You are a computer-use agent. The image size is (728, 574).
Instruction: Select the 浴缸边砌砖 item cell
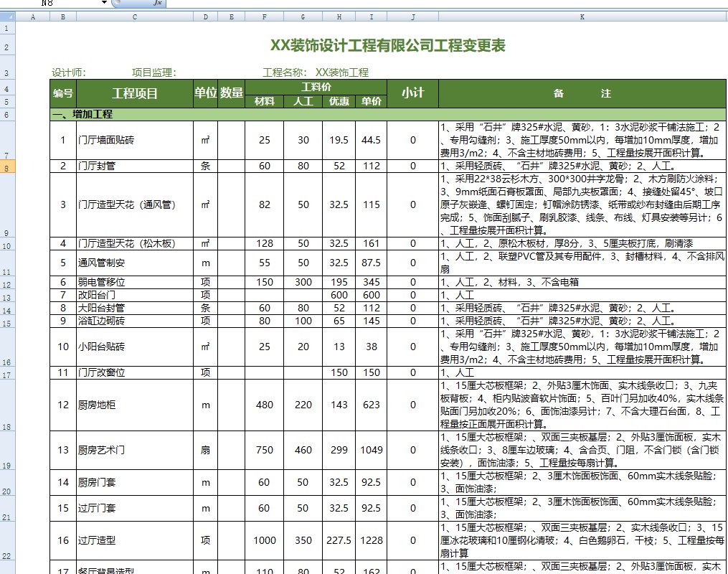point(135,321)
